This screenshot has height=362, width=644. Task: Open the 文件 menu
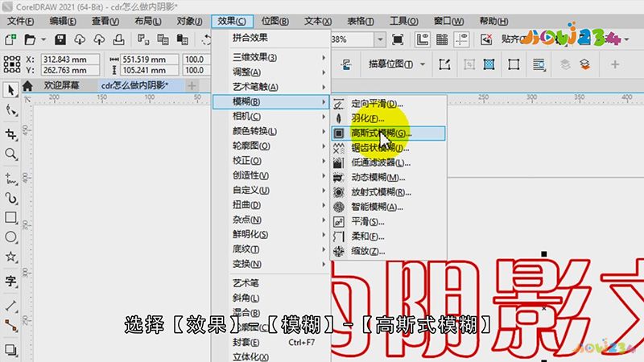point(21,22)
